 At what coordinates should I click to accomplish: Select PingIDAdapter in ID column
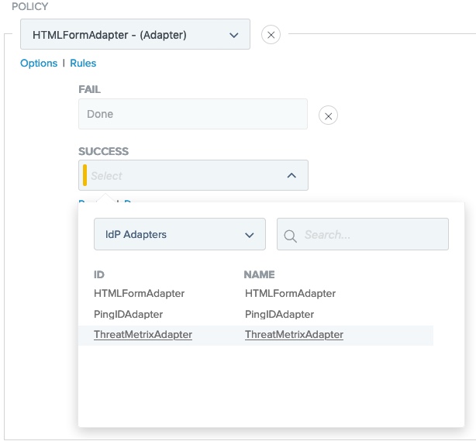click(x=128, y=315)
